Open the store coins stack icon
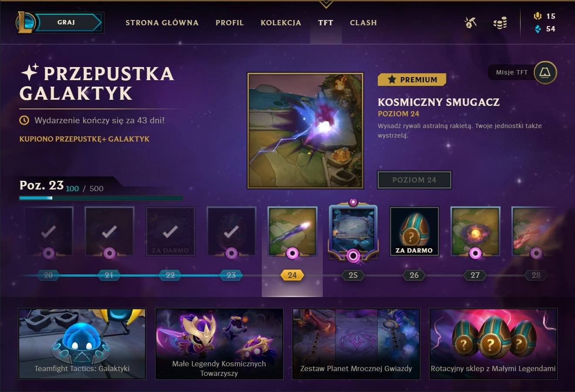Image resolution: width=575 pixels, height=392 pixels. pos(500,23)
